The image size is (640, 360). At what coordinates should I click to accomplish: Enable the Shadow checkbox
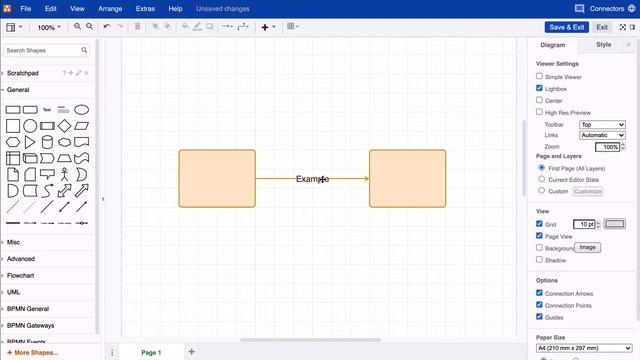(x=539, y=260)
